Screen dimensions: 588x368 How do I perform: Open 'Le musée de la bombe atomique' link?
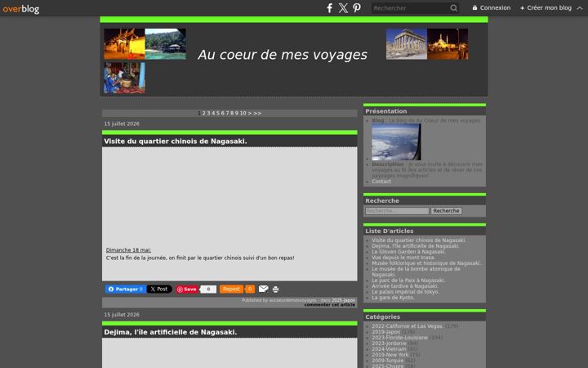pyautogui.click(x=416, y=272)
